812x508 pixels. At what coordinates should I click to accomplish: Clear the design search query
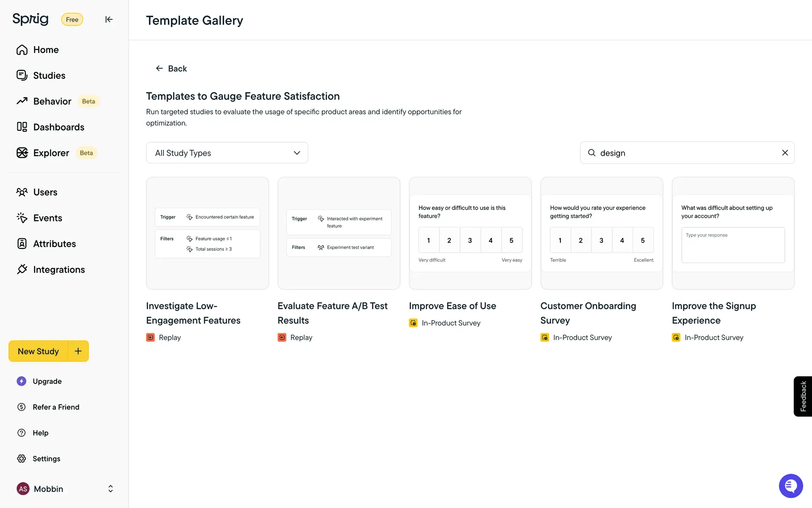(785, 153)
